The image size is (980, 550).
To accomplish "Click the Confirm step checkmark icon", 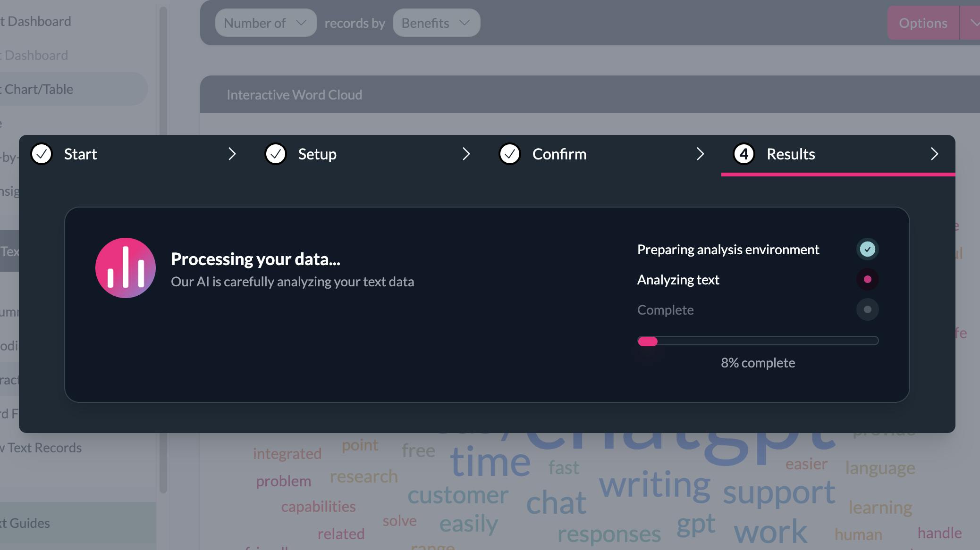I will point(510,154).
